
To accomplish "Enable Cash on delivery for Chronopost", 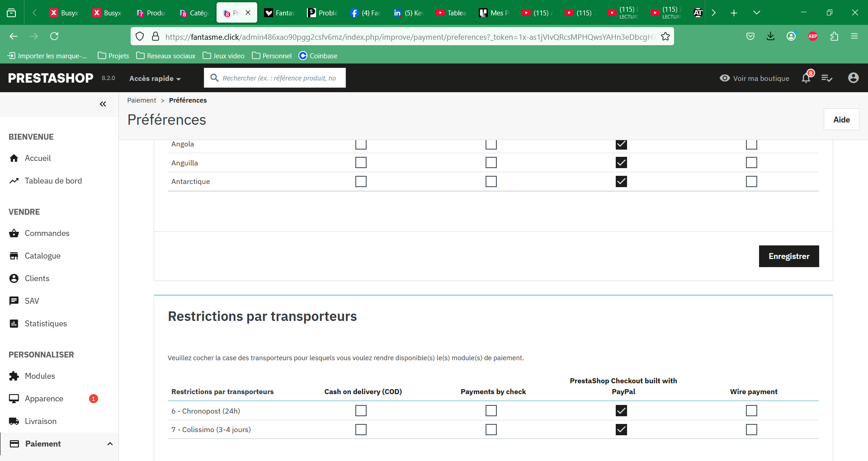I will coord(361,410).
